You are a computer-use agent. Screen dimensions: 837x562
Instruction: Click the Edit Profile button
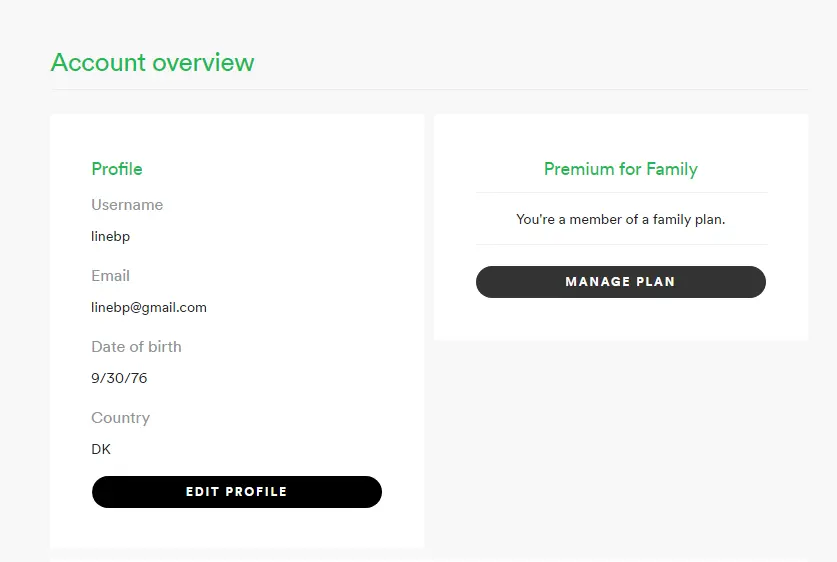pyautogui.click(x=236, y=492)
